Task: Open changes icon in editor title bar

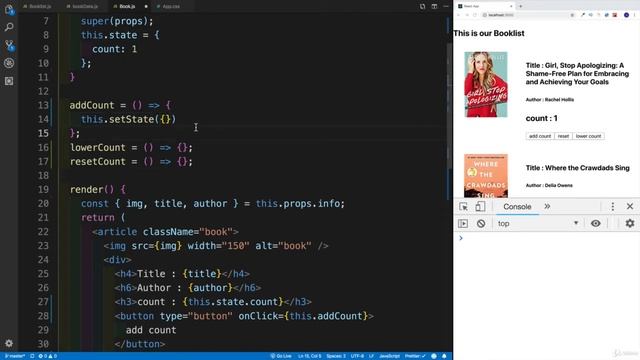Action: pyautogui.click(x=422, y=6)
